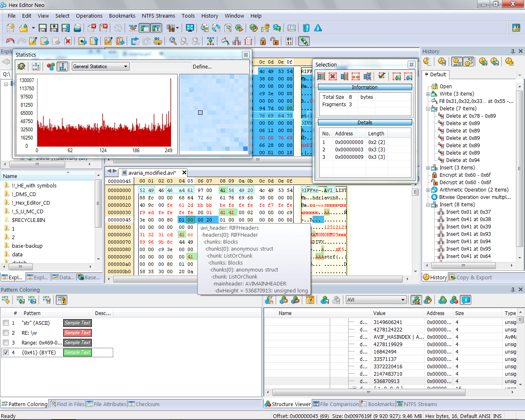The image size is (525, 420).
Task: Click the Save file toolbar icon
Action: pyautogui.click(x=43, y=28)
